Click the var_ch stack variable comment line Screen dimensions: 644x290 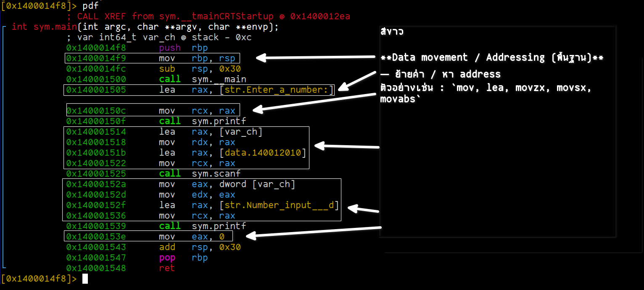(x=159, y=37)
